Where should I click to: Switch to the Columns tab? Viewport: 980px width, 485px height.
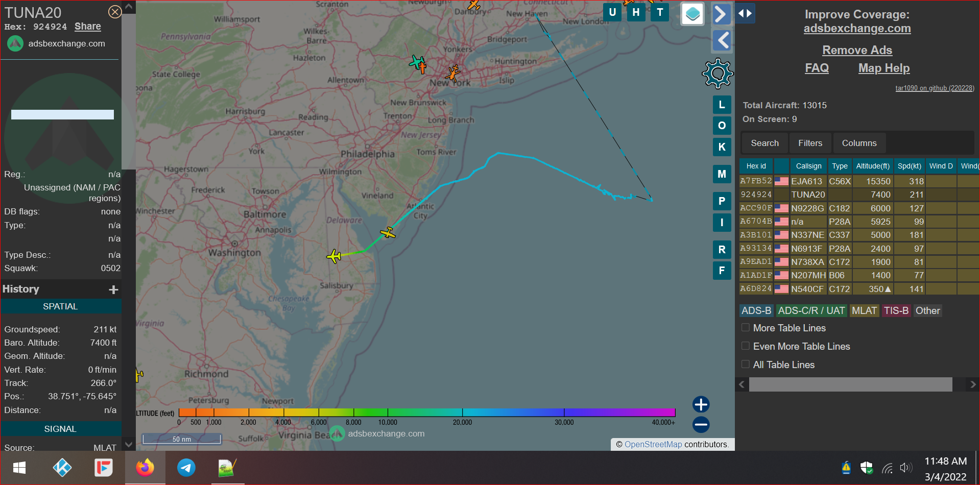point(859,143)
